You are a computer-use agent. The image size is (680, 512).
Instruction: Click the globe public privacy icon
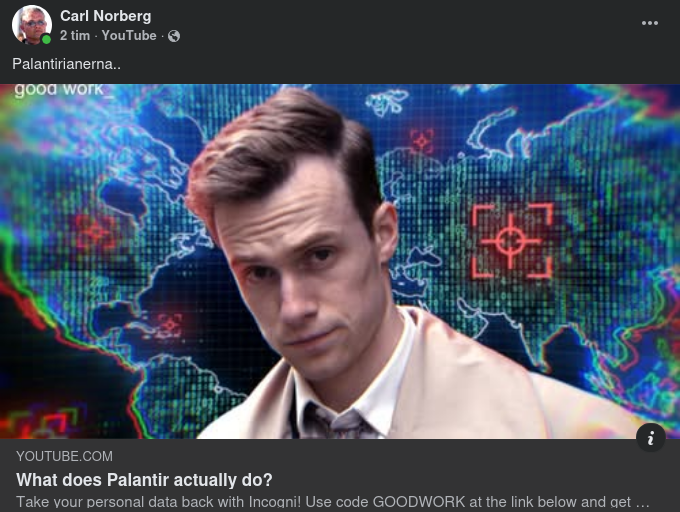pyautogui.click(x=174, y=36)
